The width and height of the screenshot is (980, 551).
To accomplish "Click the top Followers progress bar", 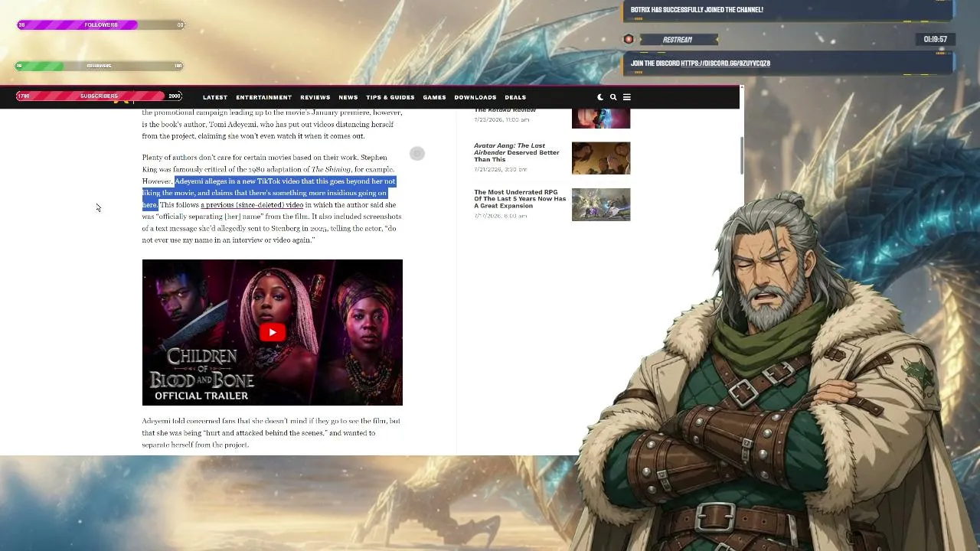I will pos(100,25).
